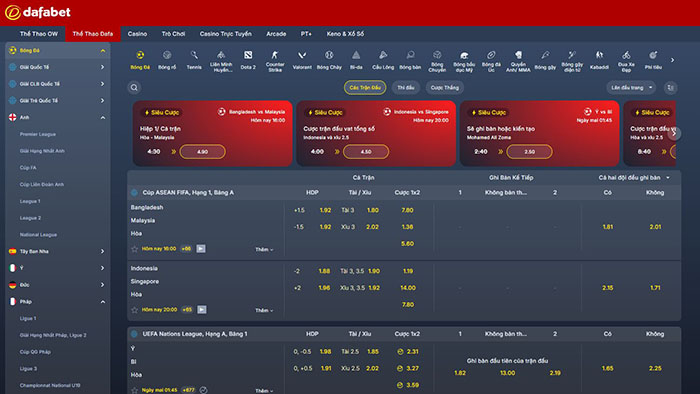Click the 4.50 boosted odds button
Screen dimensions: 700x394
coord(366,152)
